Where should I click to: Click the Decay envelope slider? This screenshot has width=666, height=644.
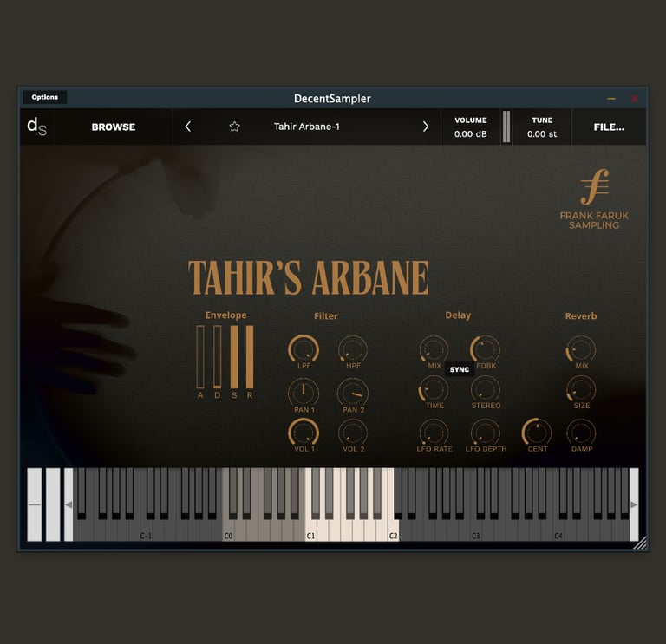point(217,357)
